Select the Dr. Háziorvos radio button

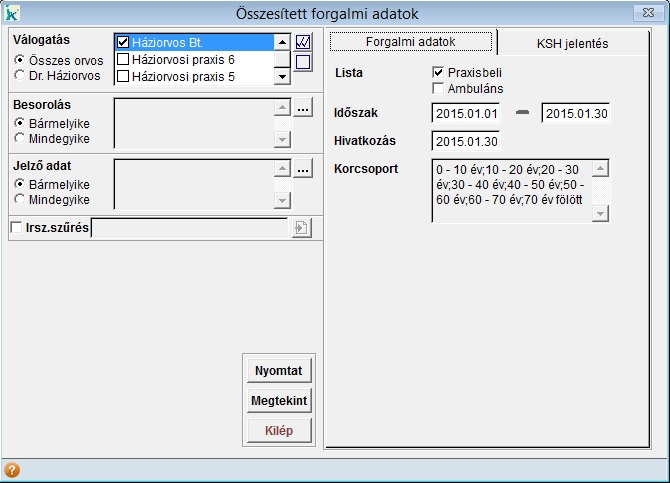tap(20, 75)
